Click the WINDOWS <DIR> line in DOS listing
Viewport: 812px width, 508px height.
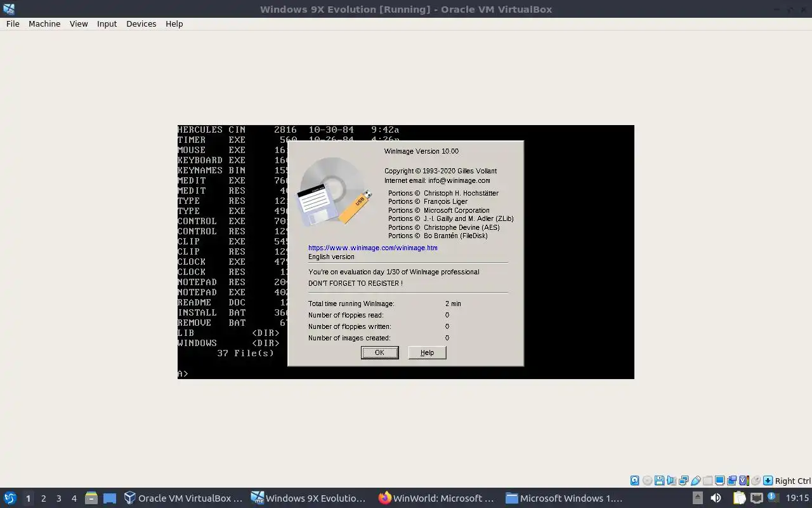(228, 343)
